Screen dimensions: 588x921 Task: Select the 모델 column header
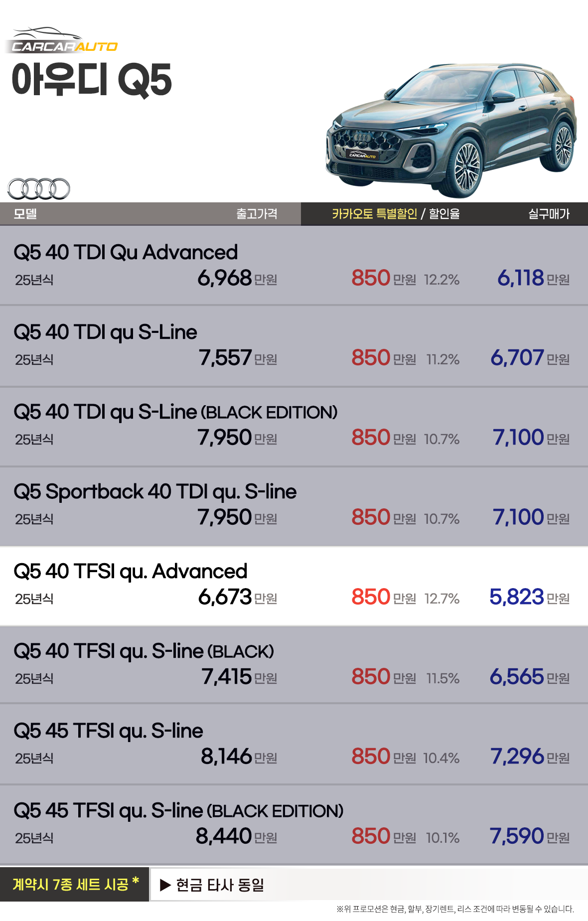(x=25, y=214)
